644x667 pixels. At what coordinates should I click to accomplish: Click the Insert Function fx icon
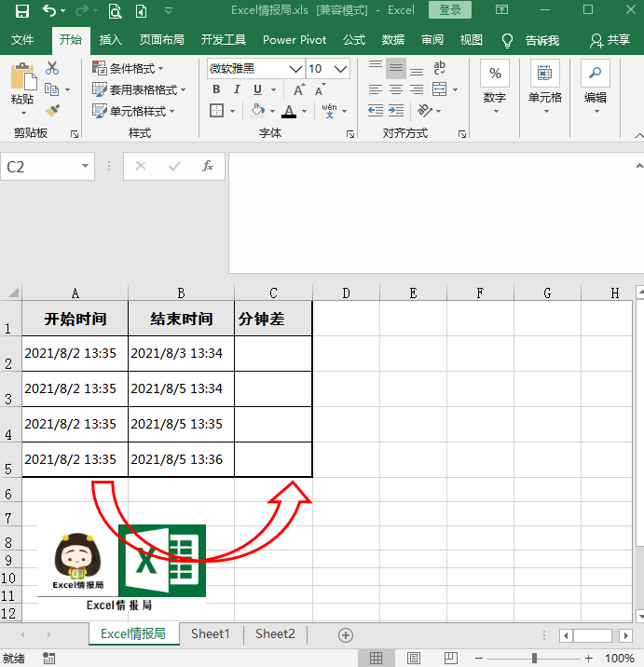[208, 166]
